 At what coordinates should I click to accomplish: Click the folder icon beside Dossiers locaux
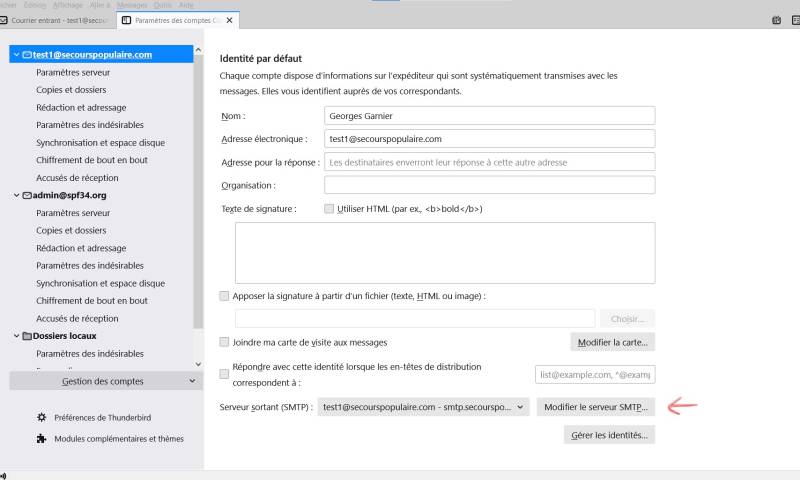click(x=27, y=336)
